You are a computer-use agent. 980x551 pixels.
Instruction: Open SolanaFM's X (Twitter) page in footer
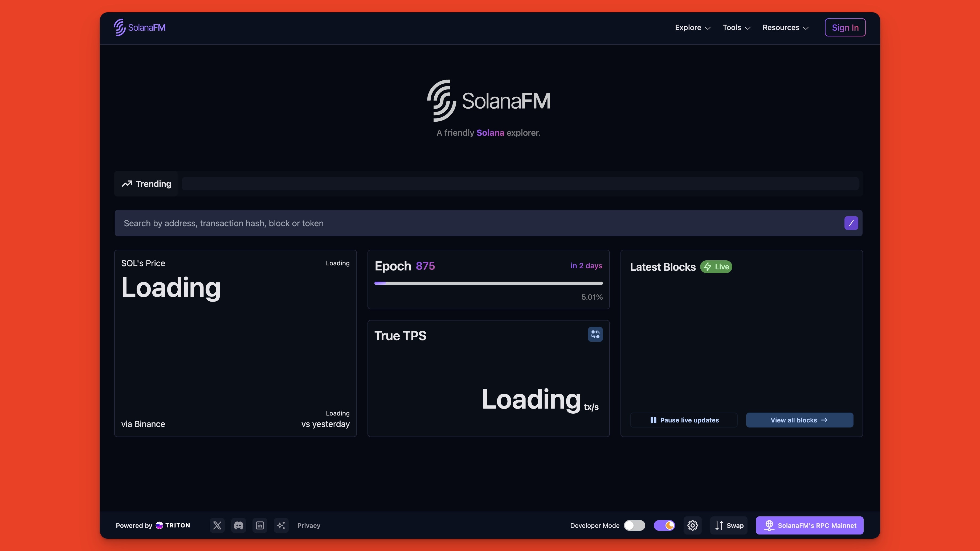coord(217,525)
